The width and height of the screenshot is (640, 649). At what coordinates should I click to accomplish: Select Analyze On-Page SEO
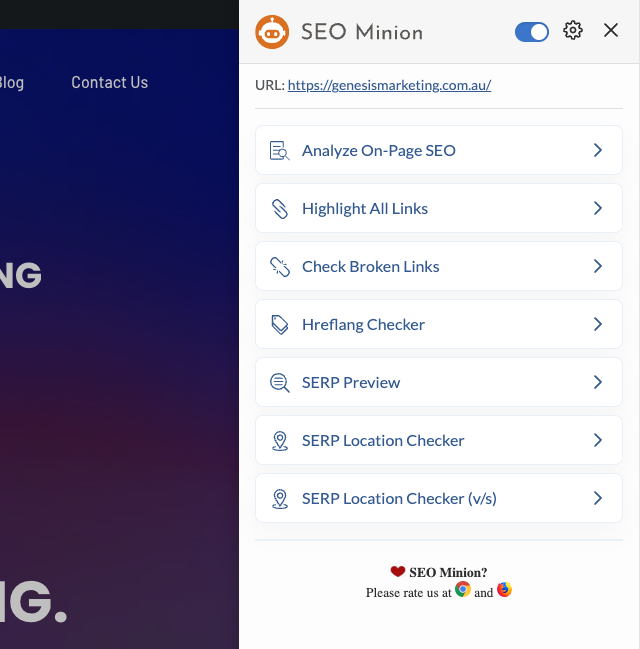point(439,150)
